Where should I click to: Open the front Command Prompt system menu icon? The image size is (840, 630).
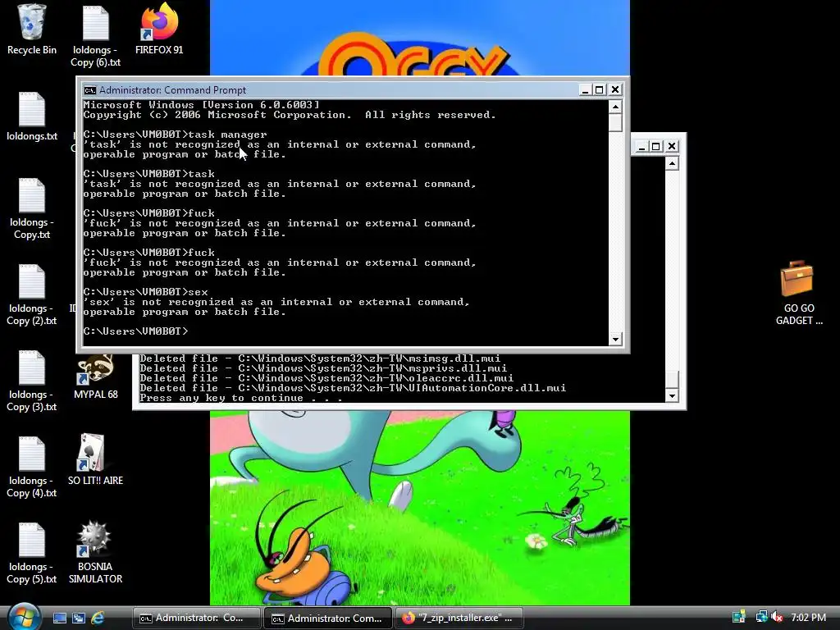point(90,90)
